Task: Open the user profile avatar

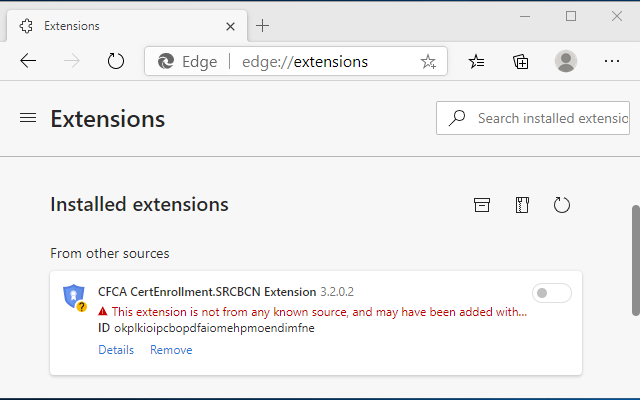Action: [x=566, y=61]
